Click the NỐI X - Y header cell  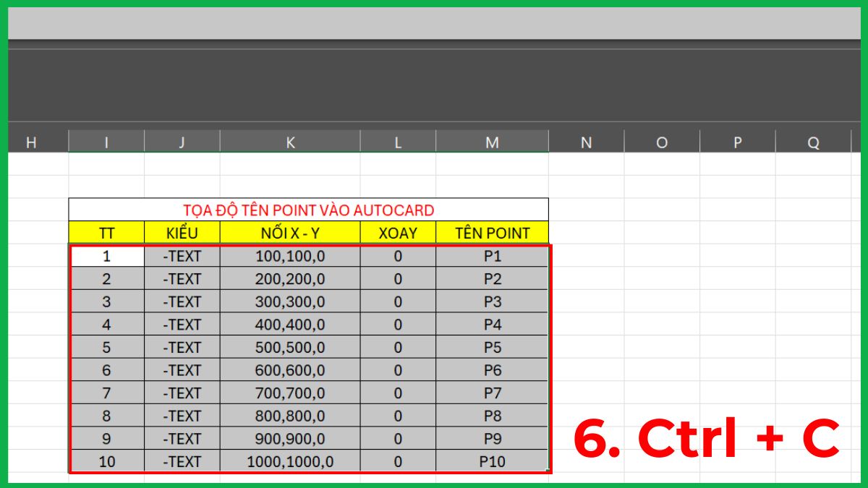291,233
